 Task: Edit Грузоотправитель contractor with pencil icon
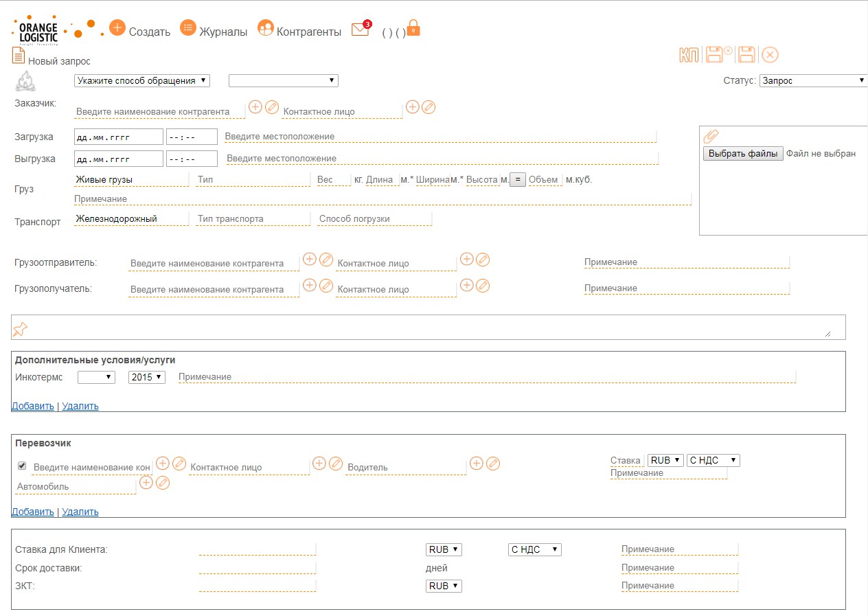326,260
